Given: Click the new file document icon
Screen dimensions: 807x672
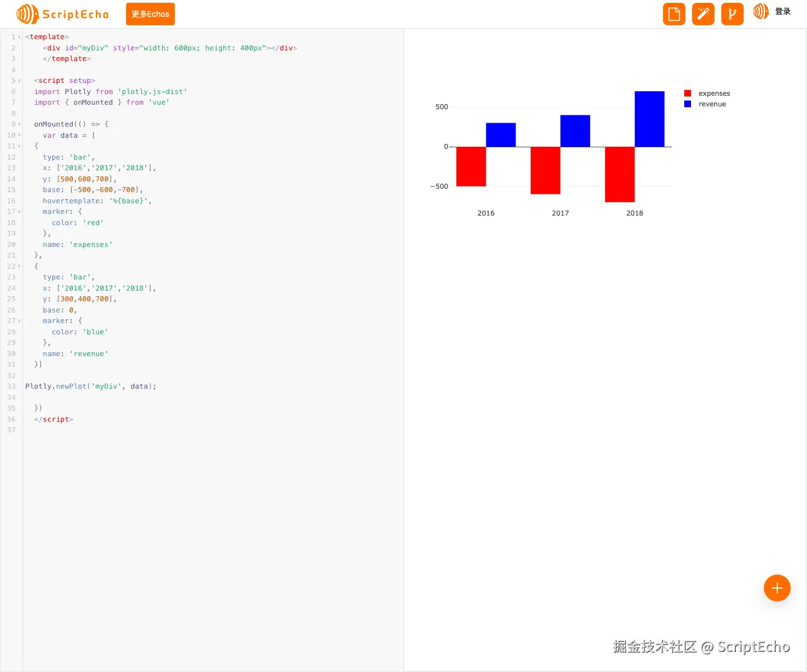Looking at the screenshot, I should (674, 14).
